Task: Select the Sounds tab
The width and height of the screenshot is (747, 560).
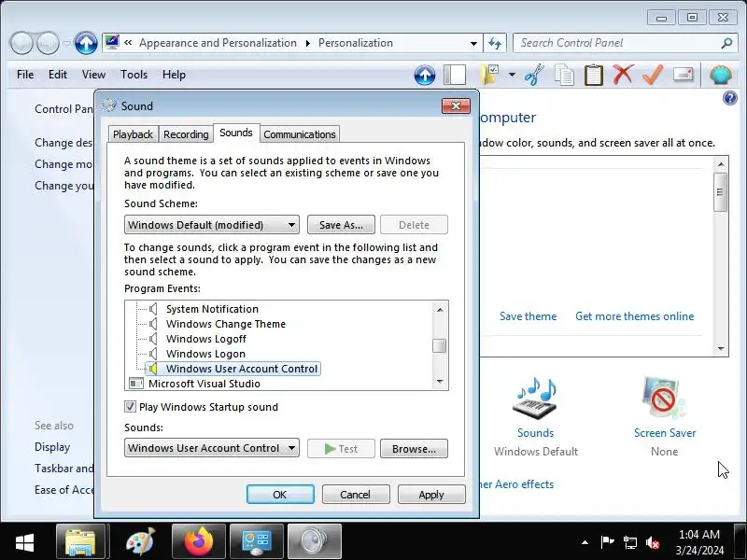Action: [236, 133]
